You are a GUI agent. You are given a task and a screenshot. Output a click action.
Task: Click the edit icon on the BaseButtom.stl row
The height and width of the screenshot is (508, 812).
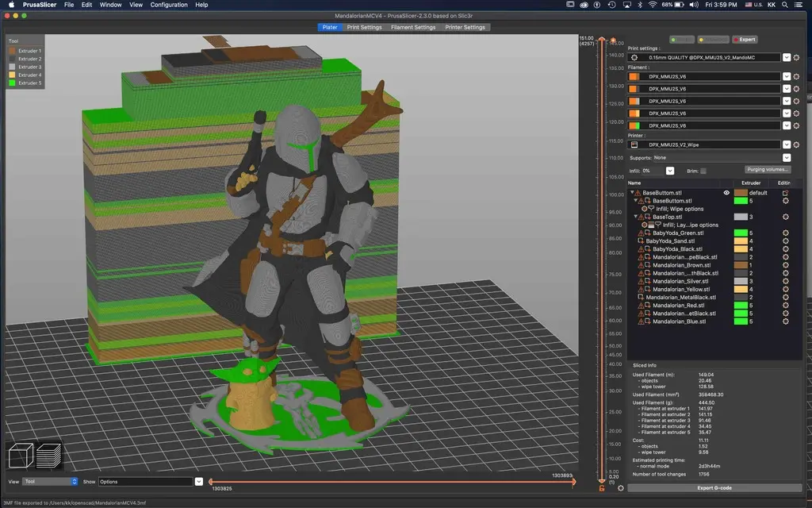pyautogui.click(x=785, y=193)
